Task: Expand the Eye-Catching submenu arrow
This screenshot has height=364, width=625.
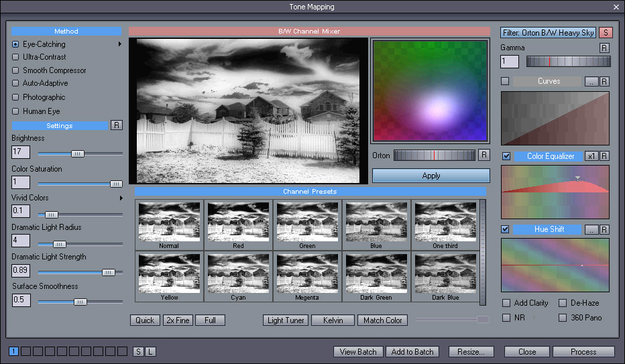Action: point(119,44)
